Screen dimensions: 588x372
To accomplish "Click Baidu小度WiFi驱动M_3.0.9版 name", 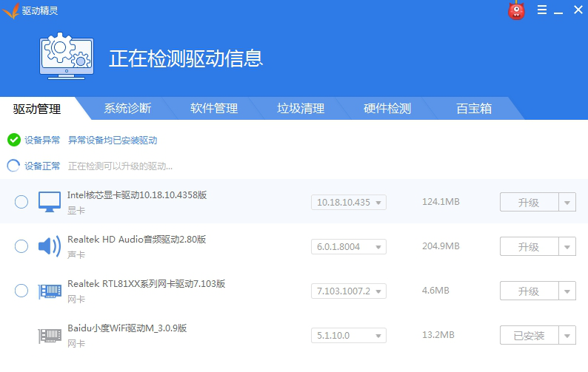I will (127, 328).
